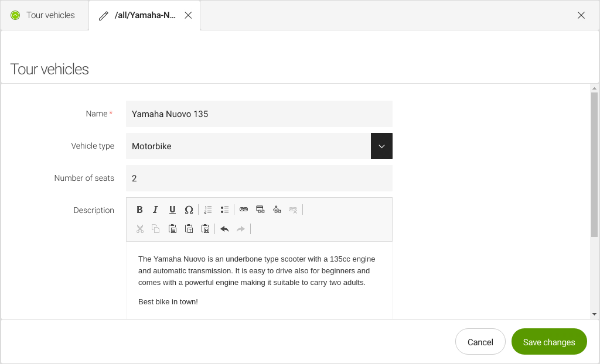Screen dimensions: 600x364
Task: Click the Cancel button
Action: [x=480, y=342]
